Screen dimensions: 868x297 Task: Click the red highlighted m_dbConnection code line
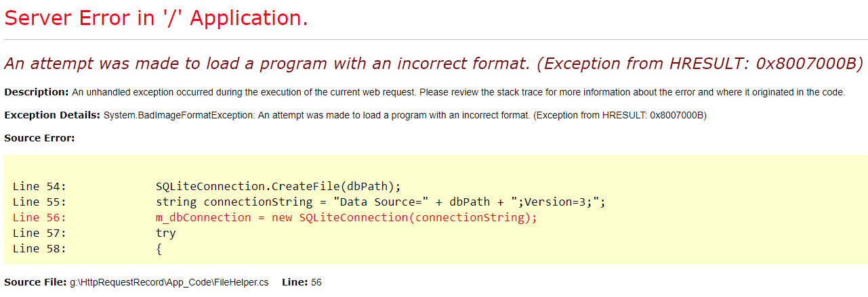pos(346,217)
